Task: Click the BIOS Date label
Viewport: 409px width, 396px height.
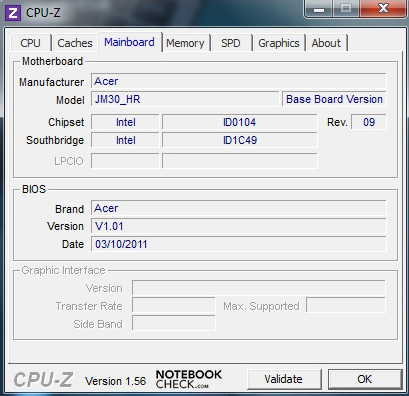Action: pyautogui.click(x=73, y=244)
